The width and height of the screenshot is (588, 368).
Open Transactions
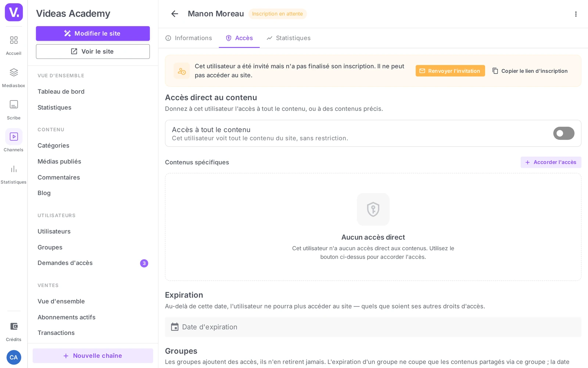click(x=56, y=333)
